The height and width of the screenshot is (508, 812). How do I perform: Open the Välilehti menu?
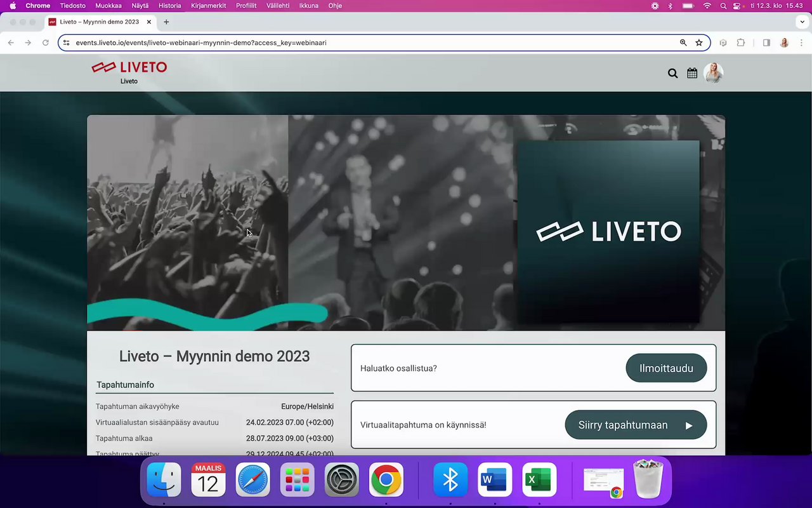click(278, 6)
